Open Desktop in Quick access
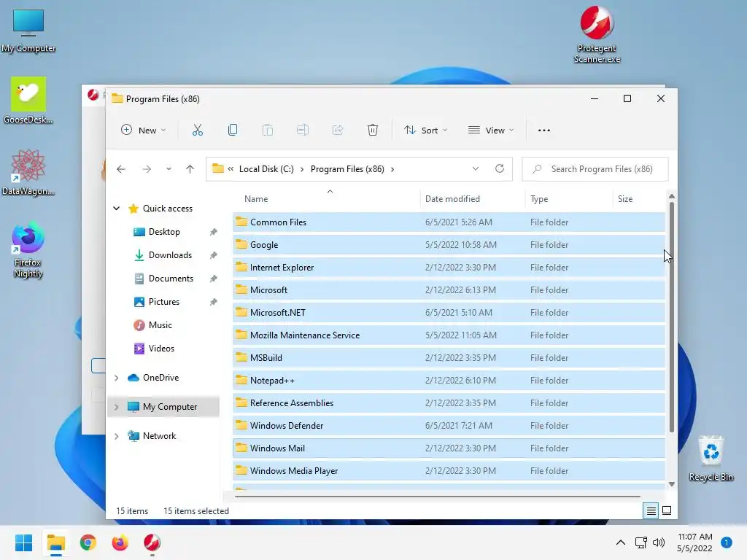Screen dimensions: 747x560 [x=164, y=232]
